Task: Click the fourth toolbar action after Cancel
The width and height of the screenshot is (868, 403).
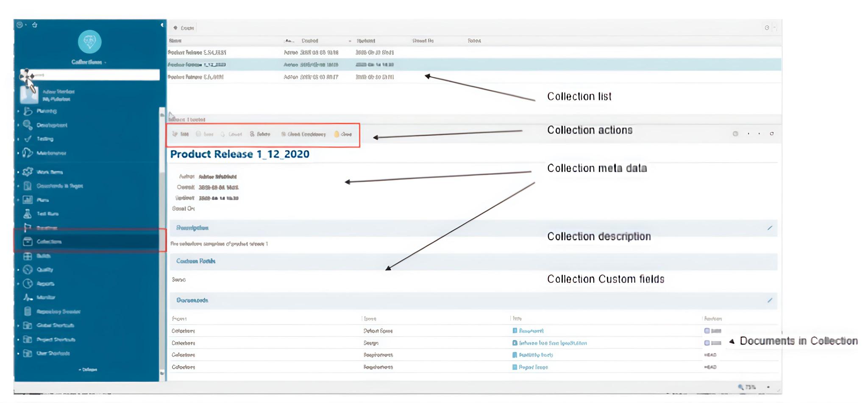Action: 260,134
